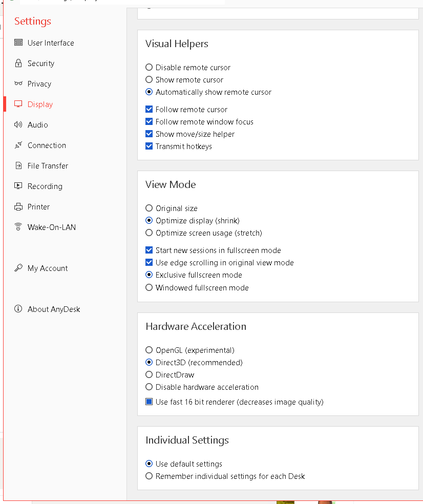
Task: Click the About AnyDesk info icon
Action: [18, 309]
